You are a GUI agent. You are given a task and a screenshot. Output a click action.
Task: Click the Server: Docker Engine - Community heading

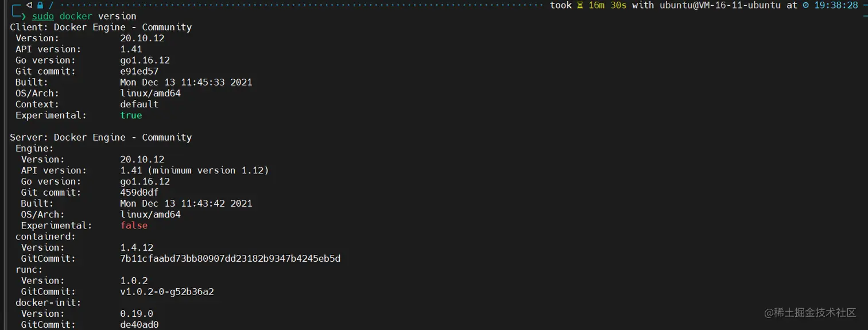pos(101,137)
